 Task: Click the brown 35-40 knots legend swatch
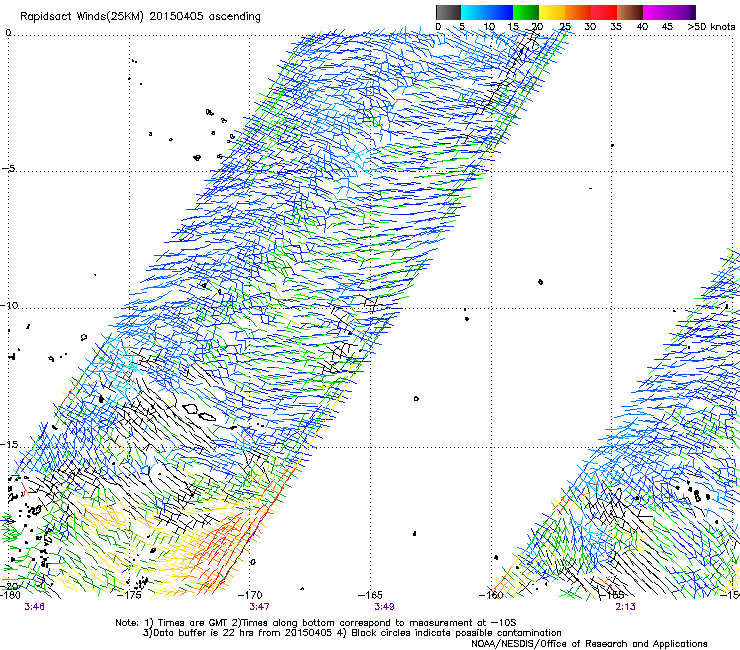630,12
